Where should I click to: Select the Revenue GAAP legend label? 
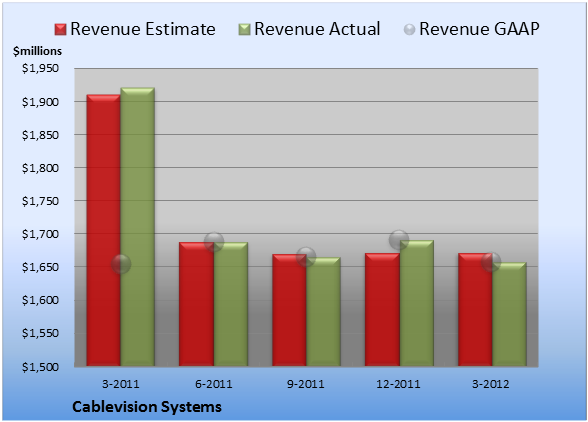tap(479, 29)
